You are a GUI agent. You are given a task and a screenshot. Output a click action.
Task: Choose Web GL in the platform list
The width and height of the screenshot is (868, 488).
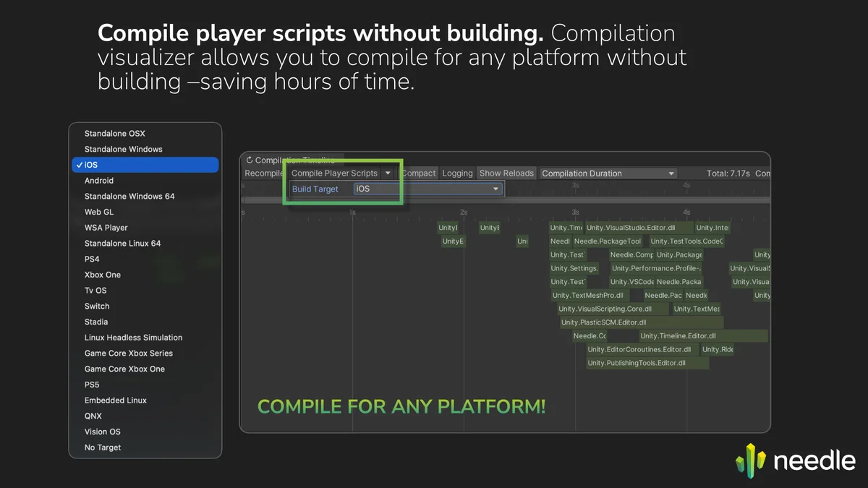[x=99, y=212]
